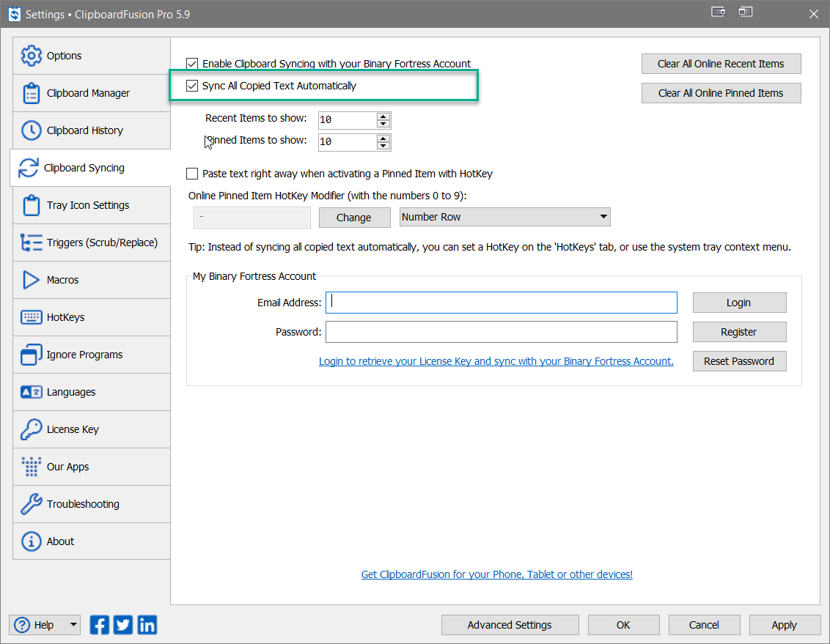830x644 pixels.
Task: Switch to the Options tab
Action: coord(92,56)
